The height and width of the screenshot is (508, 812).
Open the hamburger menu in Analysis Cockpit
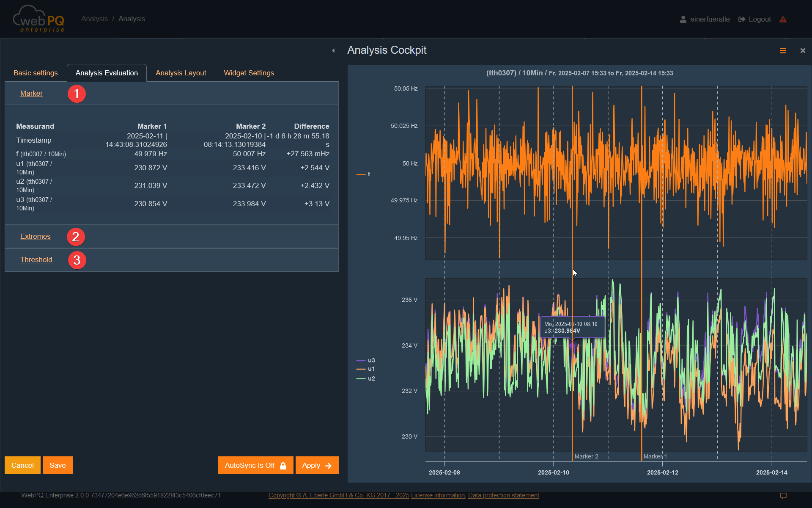pos(783,51)
